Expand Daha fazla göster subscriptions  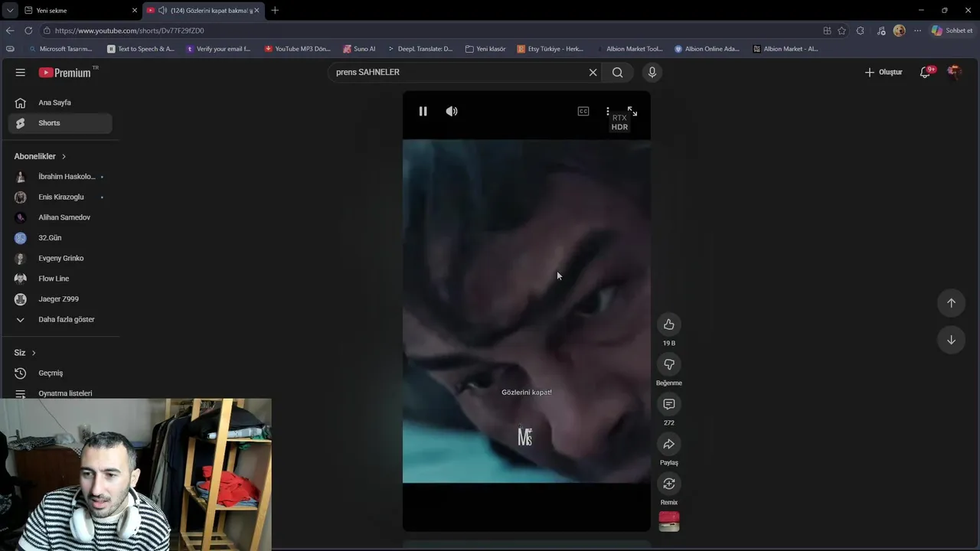coord(60,319)
